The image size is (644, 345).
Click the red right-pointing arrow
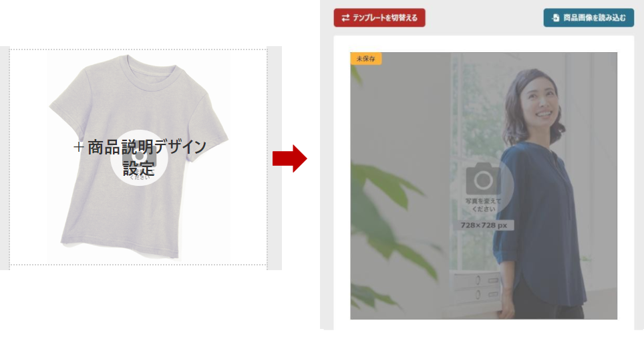pyautogui.click(x=289, y=158)
